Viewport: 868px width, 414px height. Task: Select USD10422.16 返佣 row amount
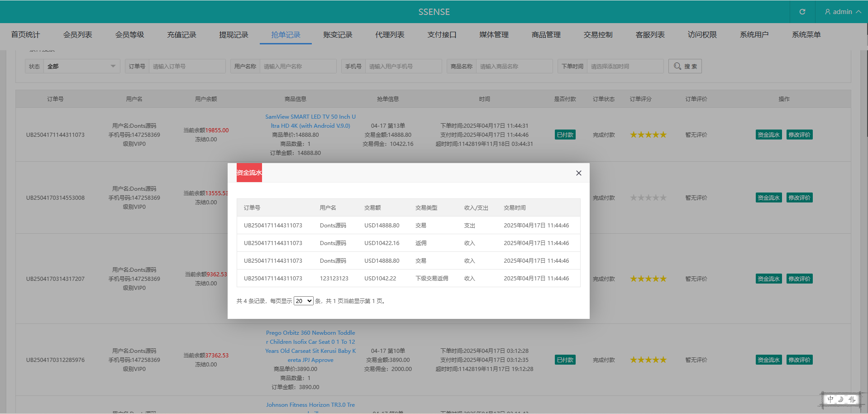(382, 243)
